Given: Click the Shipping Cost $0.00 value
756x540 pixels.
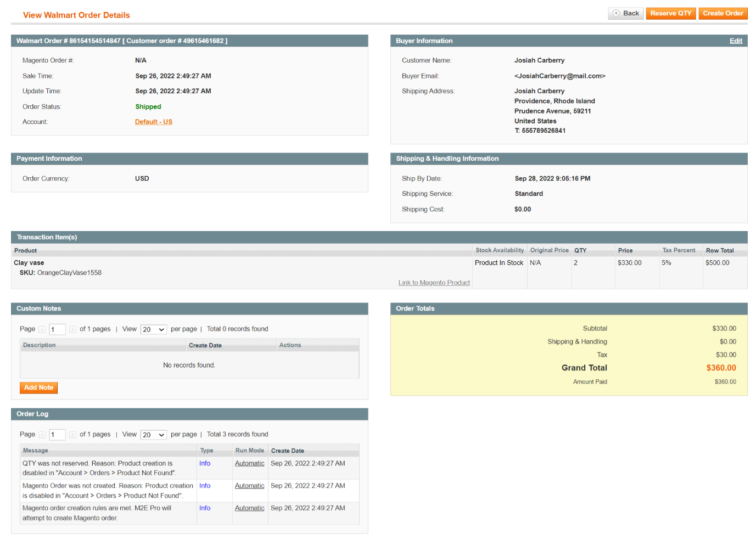Looking at the screenshot, I should pyautogui.click(x=523, y=209).
